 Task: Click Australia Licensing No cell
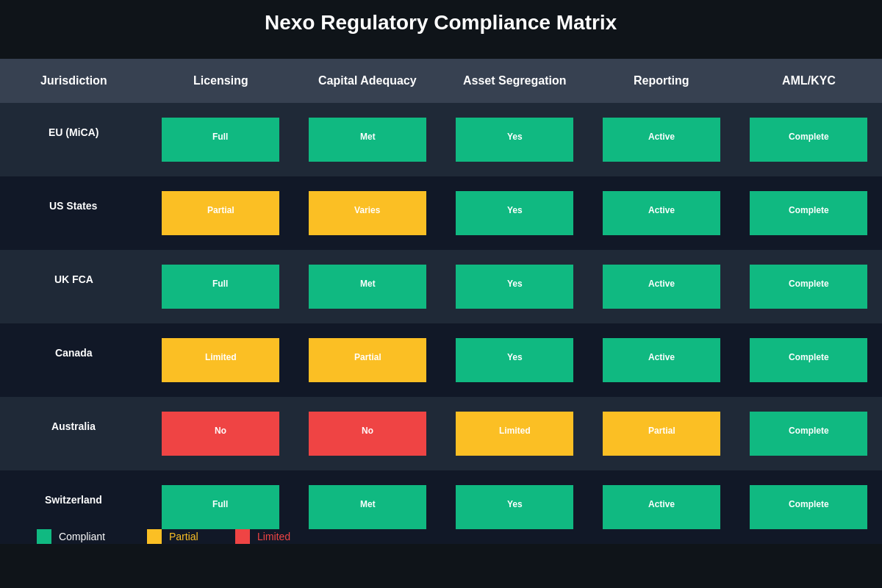tap(220, 434)
